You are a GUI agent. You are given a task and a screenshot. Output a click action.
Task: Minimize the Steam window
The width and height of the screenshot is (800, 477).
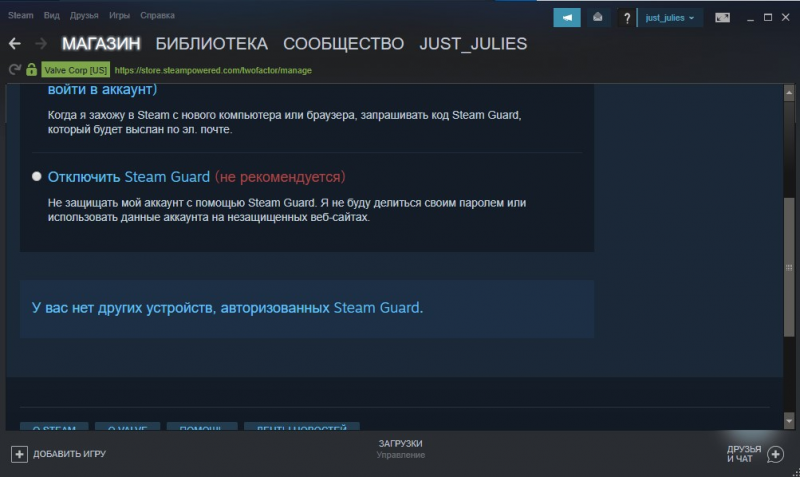[x=750, y=18]
